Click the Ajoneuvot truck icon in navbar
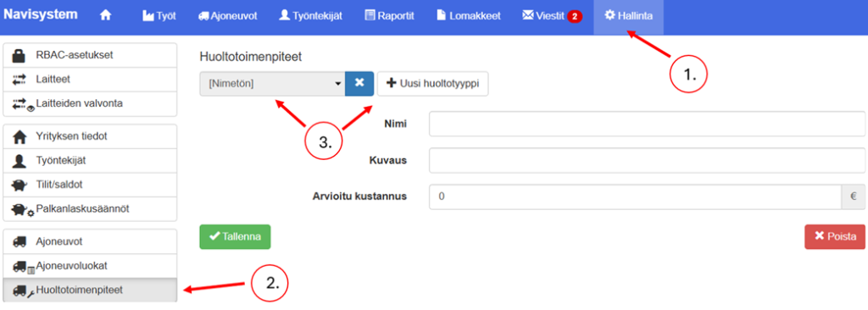The width and height of the screenshot is (868, 310). [x=203, y=16]
